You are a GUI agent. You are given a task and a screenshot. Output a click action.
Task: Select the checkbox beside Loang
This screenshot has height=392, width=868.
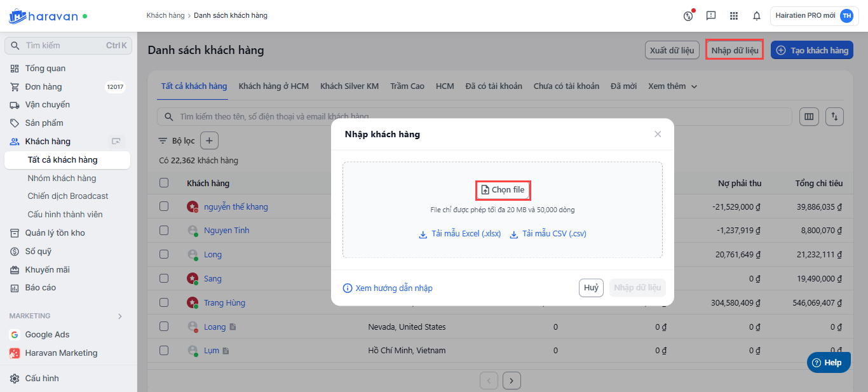[x=164, y=327]
